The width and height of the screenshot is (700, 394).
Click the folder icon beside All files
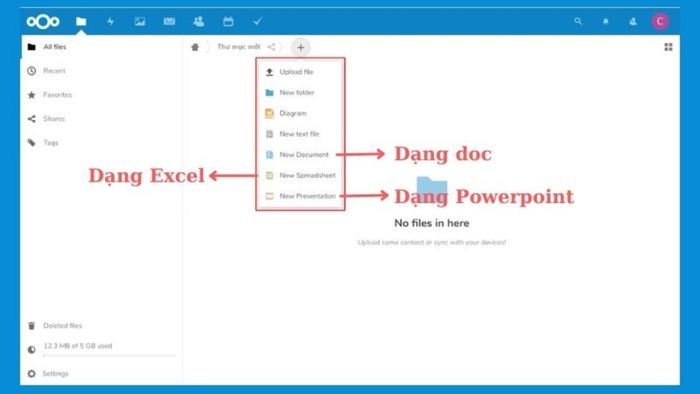click(x=32, y=47)
